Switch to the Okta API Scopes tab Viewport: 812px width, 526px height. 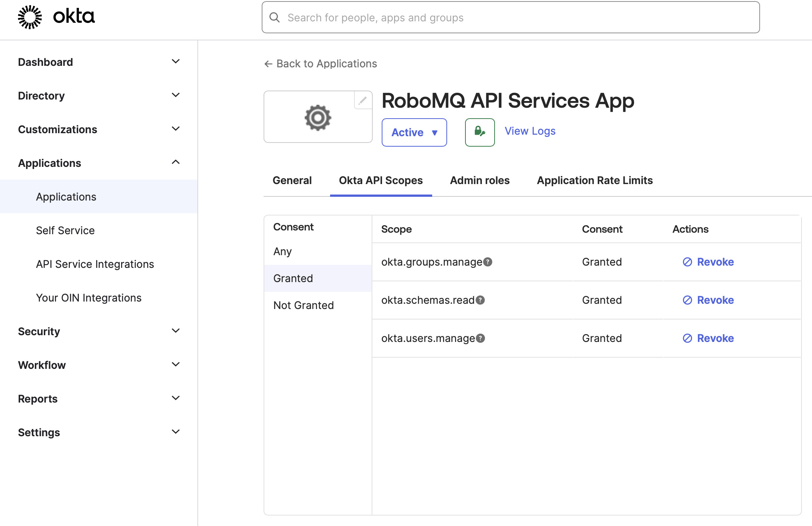click(x=381, y=180)
